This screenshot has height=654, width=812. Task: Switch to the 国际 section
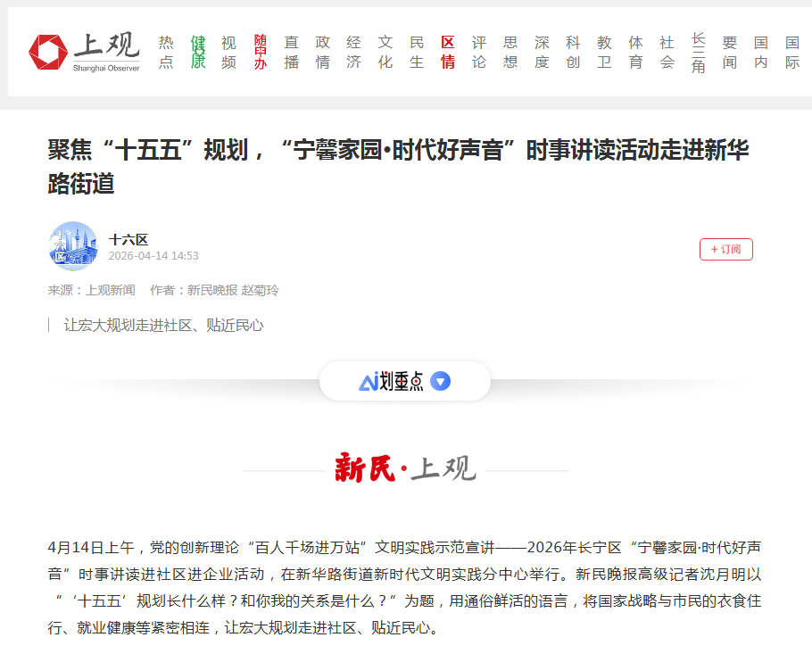click(792, 50)
